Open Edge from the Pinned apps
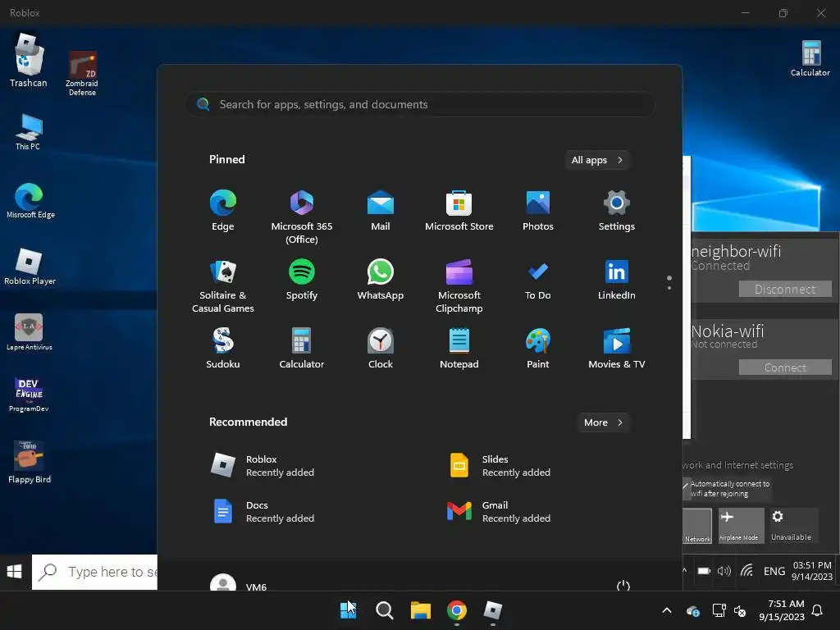The width and height of the screenshot is (840, 630). pos(223,211)
